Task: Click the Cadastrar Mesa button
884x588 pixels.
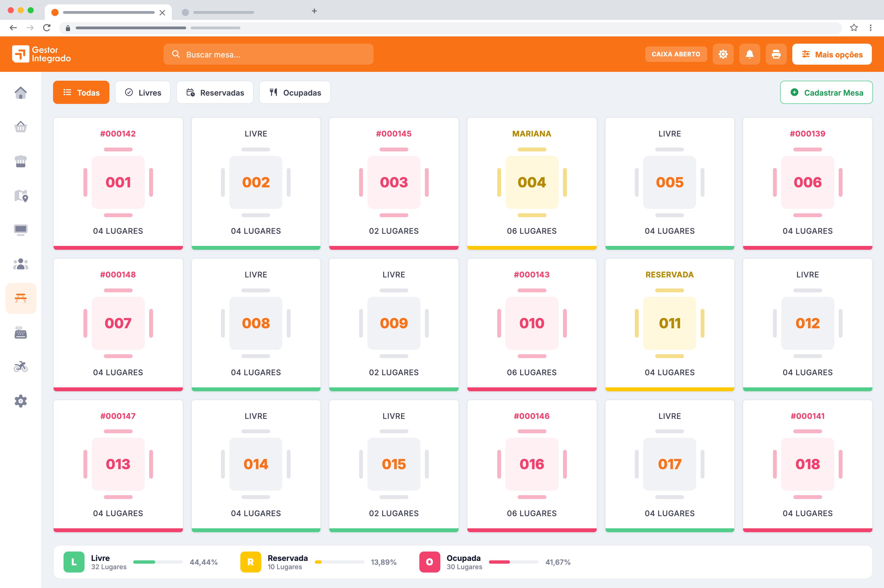Action: coord(826,92)
